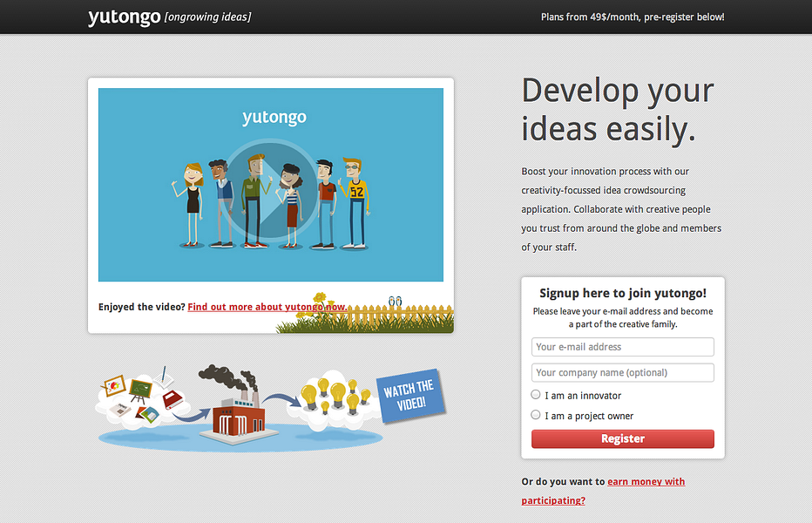Click the [ongrowing ideas] tagline
The image size is (812, 523).
[x=207, y=17]
